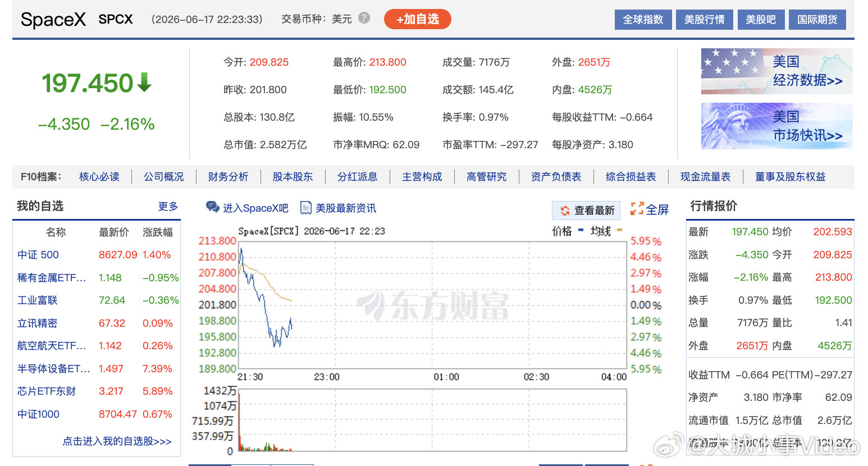Image resolution: width=868 pixels, height=466 pixels.
Task: Click the green down arrow next to 197.450
Action: [x=144, y=82]
